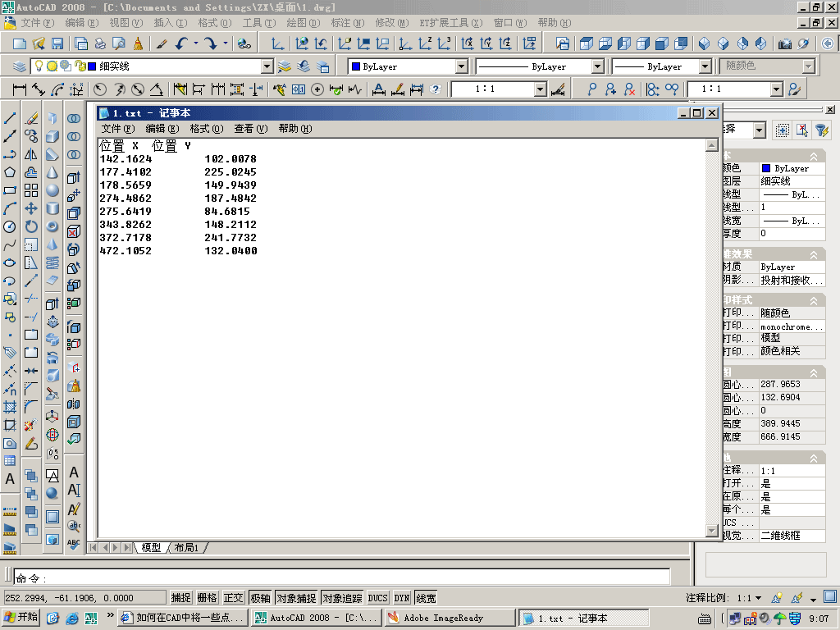Switch to the 模型 model tab
This screenshot has width=840, height=630.
151,547
